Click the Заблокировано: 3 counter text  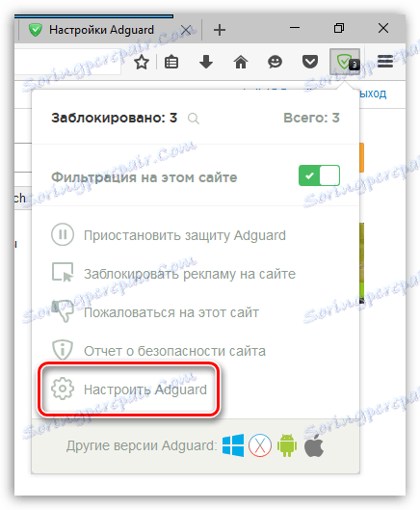click(114, 118)
